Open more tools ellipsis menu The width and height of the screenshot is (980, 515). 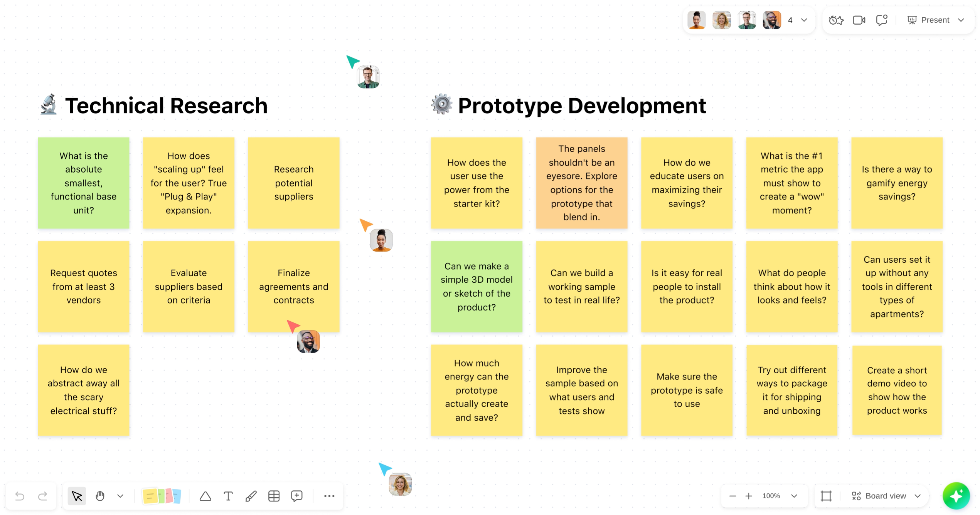pyautogui.click(x=329, y=496)
